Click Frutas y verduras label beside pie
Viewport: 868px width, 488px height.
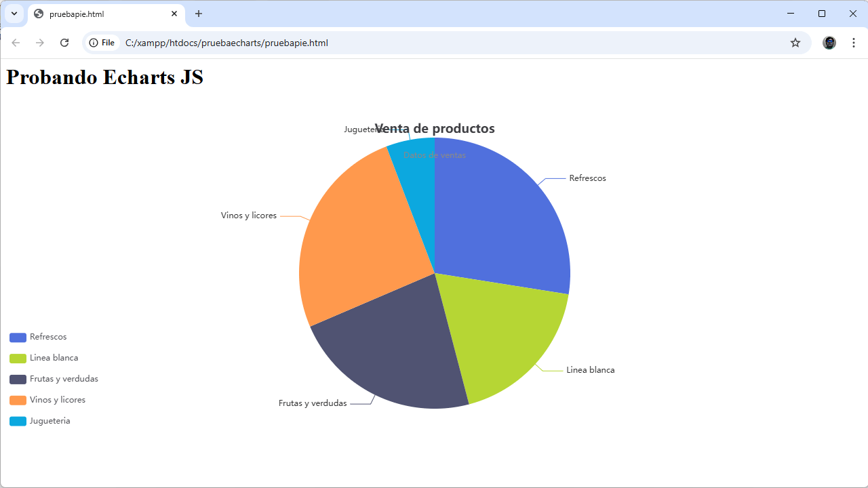pos(313,403)
